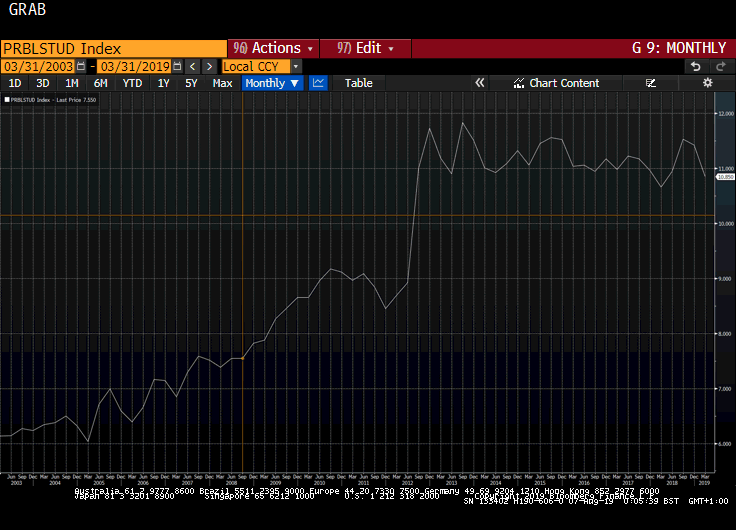Select the Max time range
736x530 pixels.
click(x=222, y=83)
